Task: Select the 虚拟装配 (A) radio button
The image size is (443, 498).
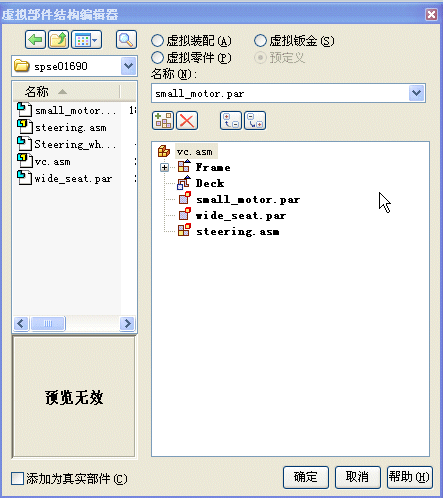Action: (157, 41)
